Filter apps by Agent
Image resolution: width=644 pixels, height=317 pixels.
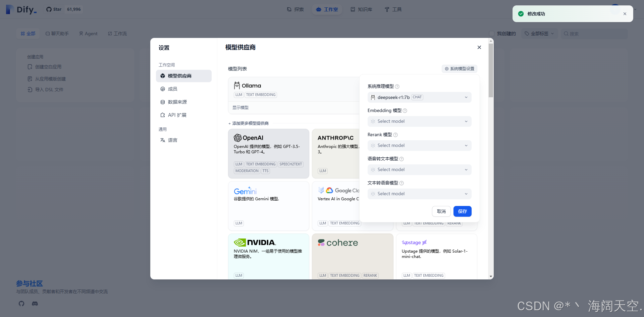(x=88, y=34)
